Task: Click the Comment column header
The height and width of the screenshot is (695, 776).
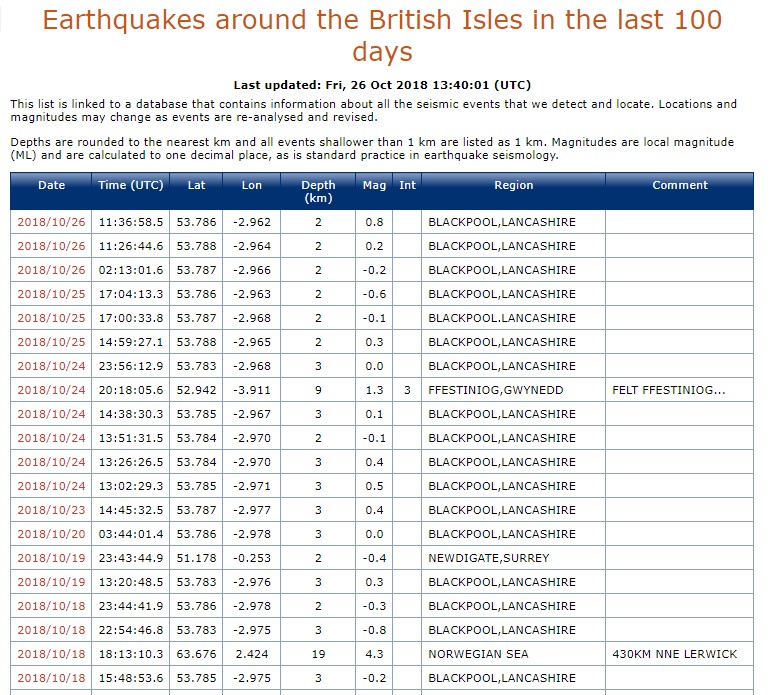Action: pos(680,185)
